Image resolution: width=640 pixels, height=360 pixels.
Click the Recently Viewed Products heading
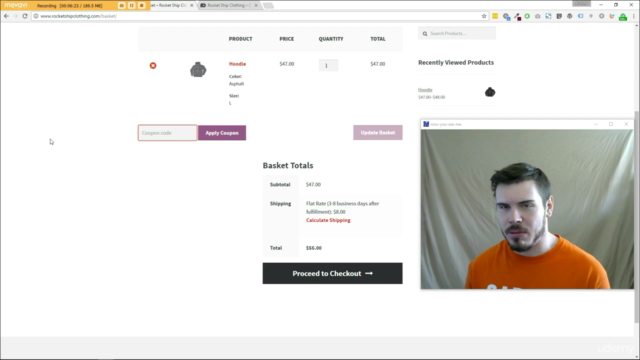456,62
